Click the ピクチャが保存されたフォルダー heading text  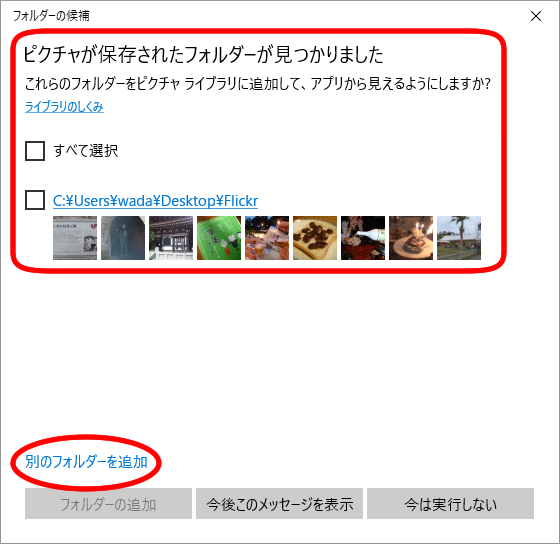coord(203,55)
